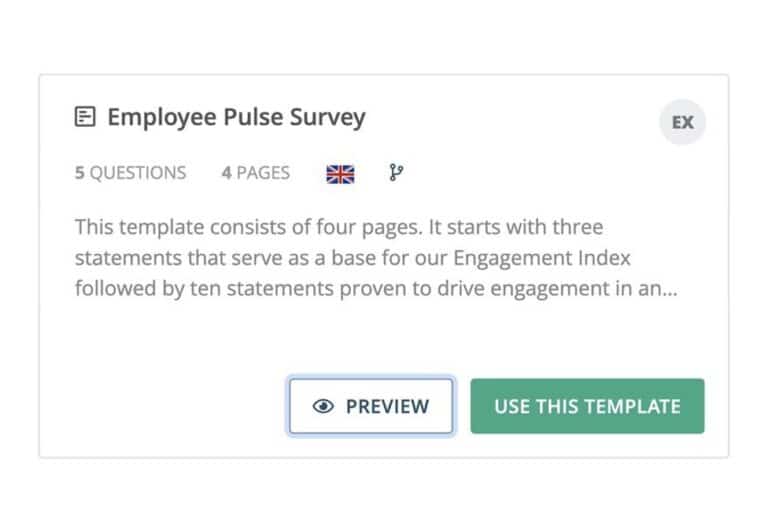Click the eye icon inside Preview
Screen dimensions: 768x531
(323, 406)
